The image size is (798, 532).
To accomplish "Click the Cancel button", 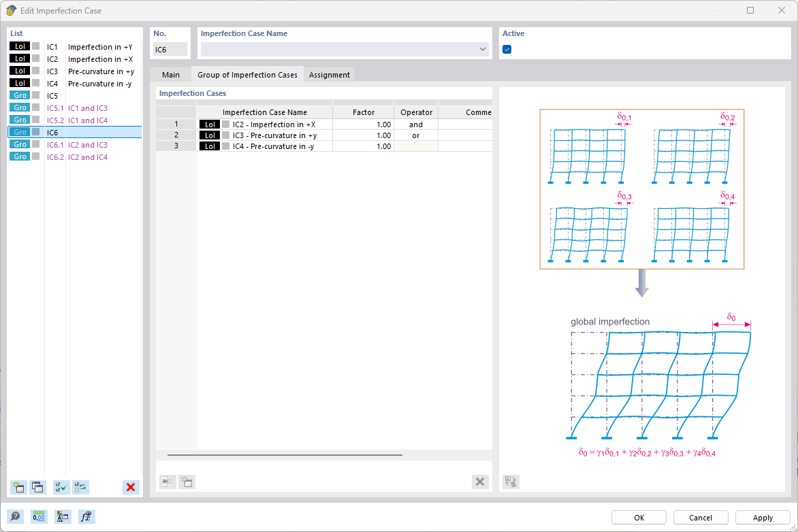I will (701, 517).
